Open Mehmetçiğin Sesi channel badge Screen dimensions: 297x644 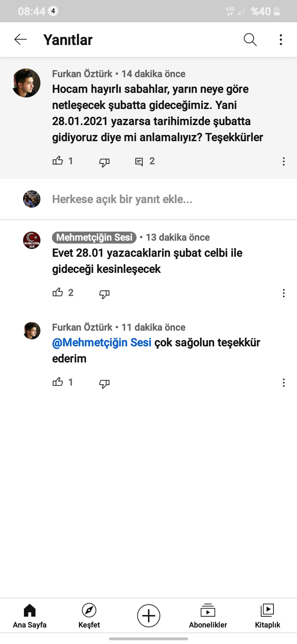(x=94, y=237)
